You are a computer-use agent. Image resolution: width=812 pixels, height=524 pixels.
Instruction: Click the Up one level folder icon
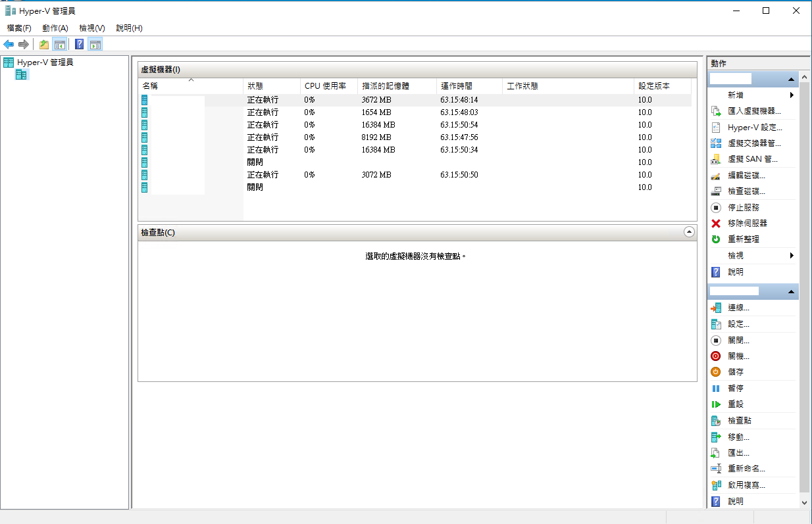[x=44, y=44]
